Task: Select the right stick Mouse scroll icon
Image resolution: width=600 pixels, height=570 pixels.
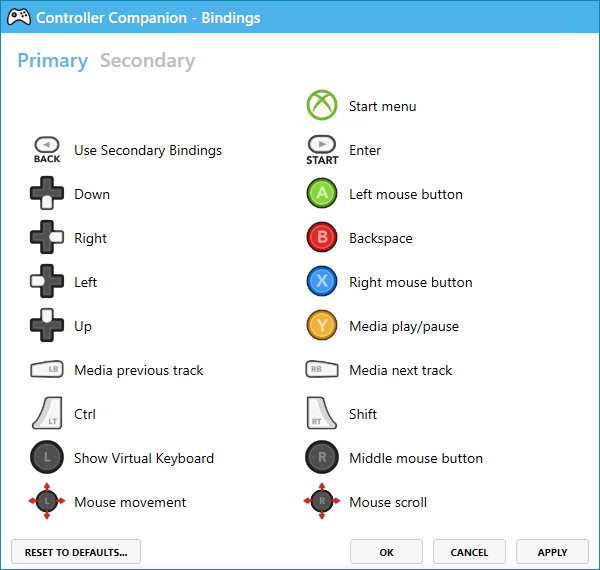Action: pos(322,502)
